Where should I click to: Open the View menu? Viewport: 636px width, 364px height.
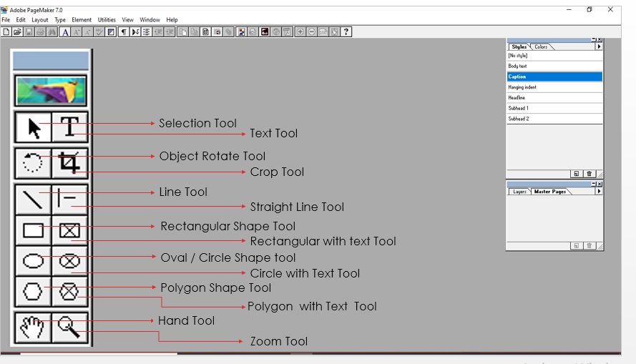pyautogui.click(x=128, y=19)
